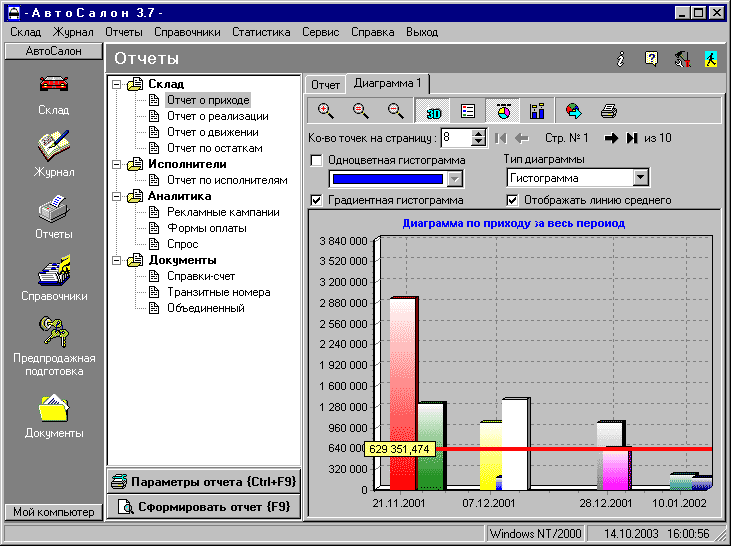
Task: Open the Статистика menu
Action: click(x=261, y=32)
